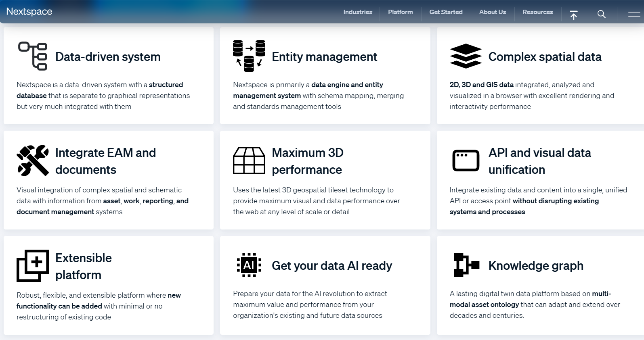
Task: Click the 'new functionality can be added' description
Action: pyautogui.click(x=99, y=306)
